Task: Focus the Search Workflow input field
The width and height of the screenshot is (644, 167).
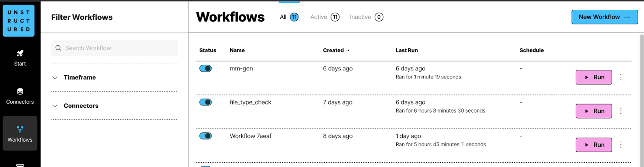Action: click(x=115, y=48)
